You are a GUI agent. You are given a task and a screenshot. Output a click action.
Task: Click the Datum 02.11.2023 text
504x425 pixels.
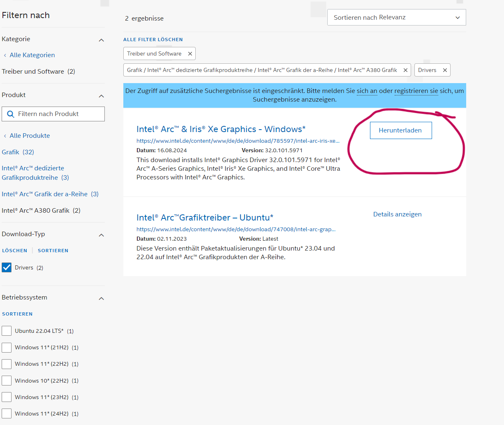162,239
